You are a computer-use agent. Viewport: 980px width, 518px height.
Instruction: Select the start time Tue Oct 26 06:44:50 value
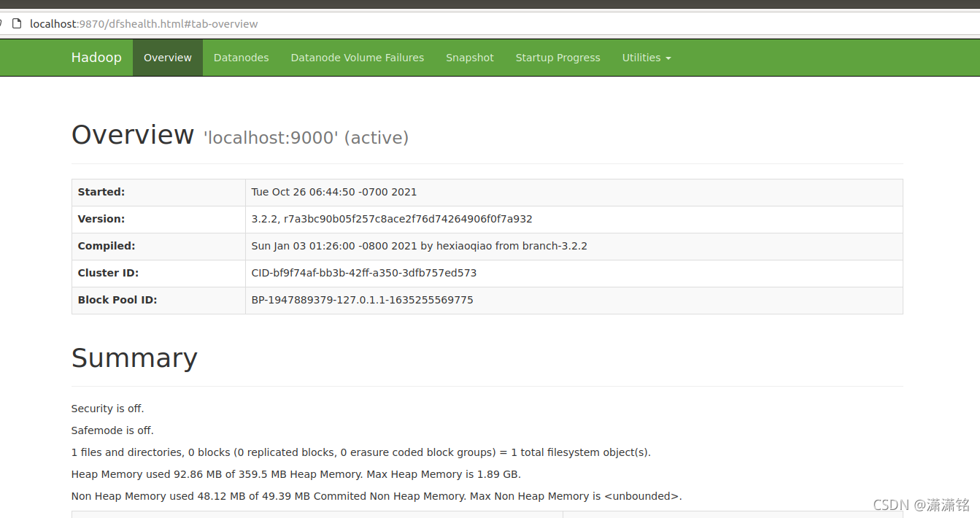point(334,192)
